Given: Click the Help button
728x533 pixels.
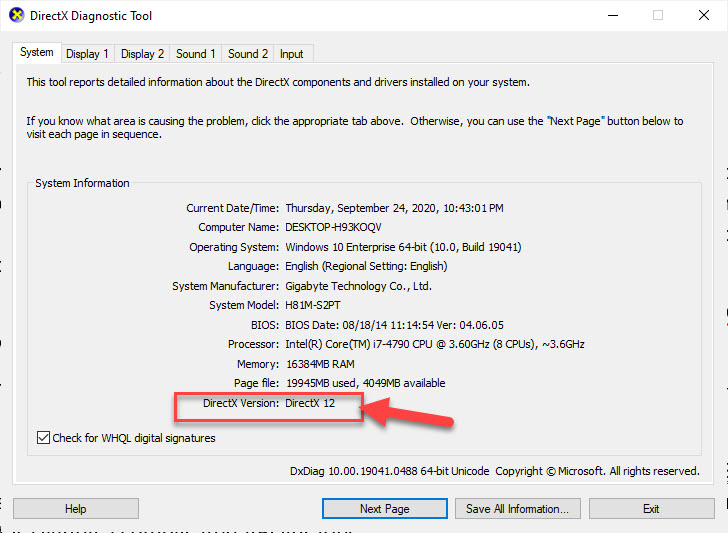Looking at the screenshot, I should coord(76,509).
